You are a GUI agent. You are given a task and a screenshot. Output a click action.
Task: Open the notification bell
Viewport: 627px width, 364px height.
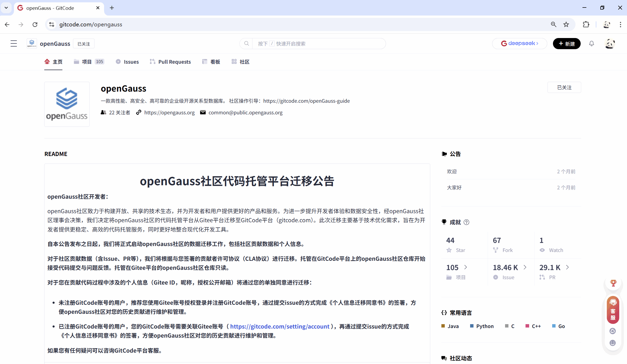pyautogui.click(x=592, y=43)
